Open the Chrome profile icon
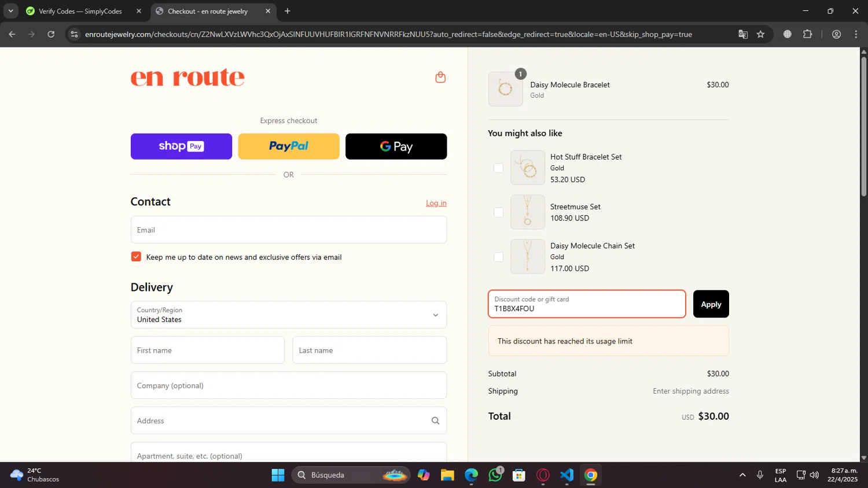Screen dimensions: 868x488 point(836,34)
